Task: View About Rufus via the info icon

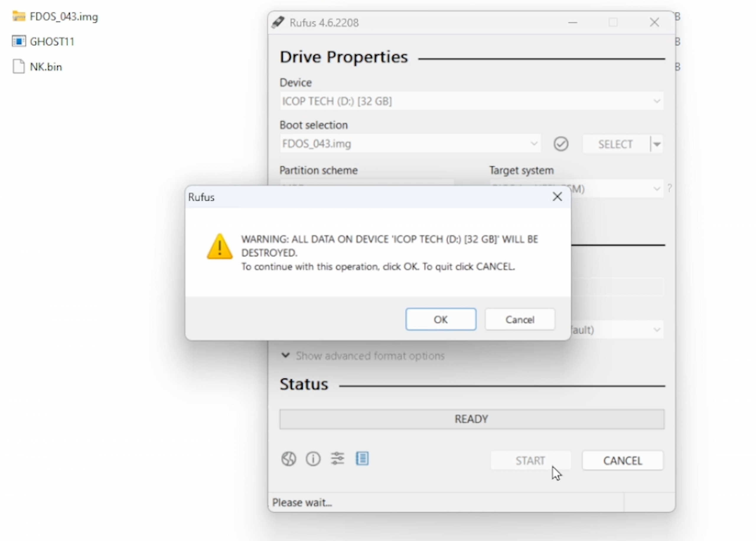Action: tap(313, 459)
